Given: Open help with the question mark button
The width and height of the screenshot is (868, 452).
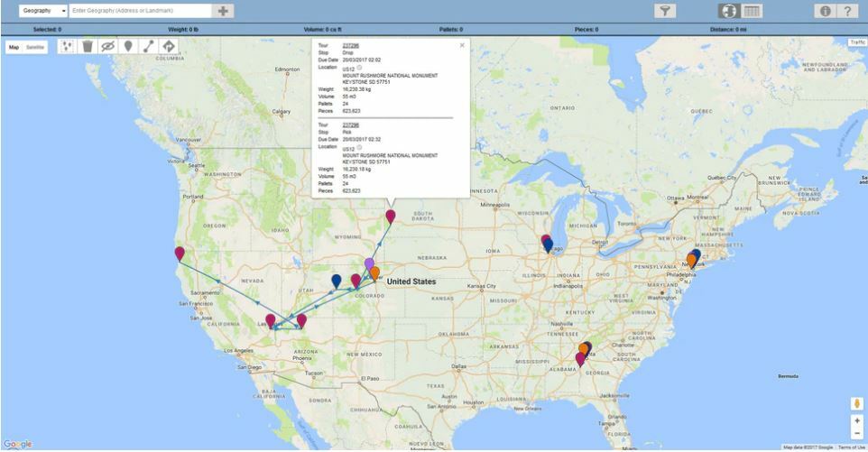Looking at the screenshot, I should [x=847, y=11].
